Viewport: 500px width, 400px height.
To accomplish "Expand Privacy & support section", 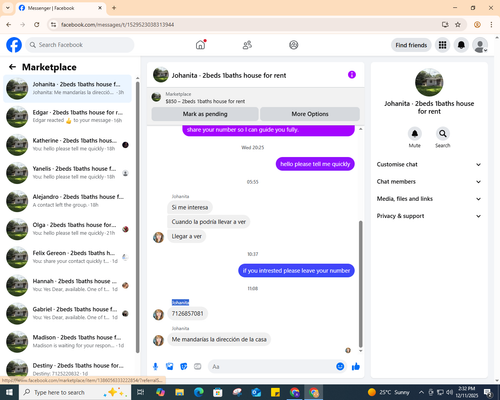I will pyautogui.click(x=429, y=216).
